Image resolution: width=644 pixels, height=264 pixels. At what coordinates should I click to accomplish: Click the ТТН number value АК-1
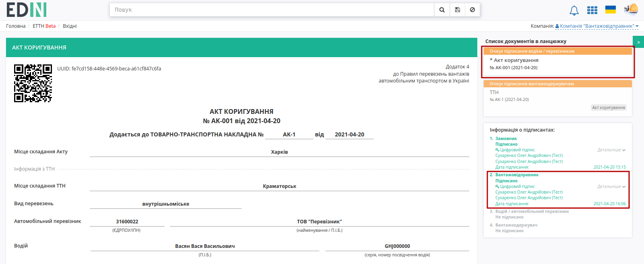(x=289, y=135)
